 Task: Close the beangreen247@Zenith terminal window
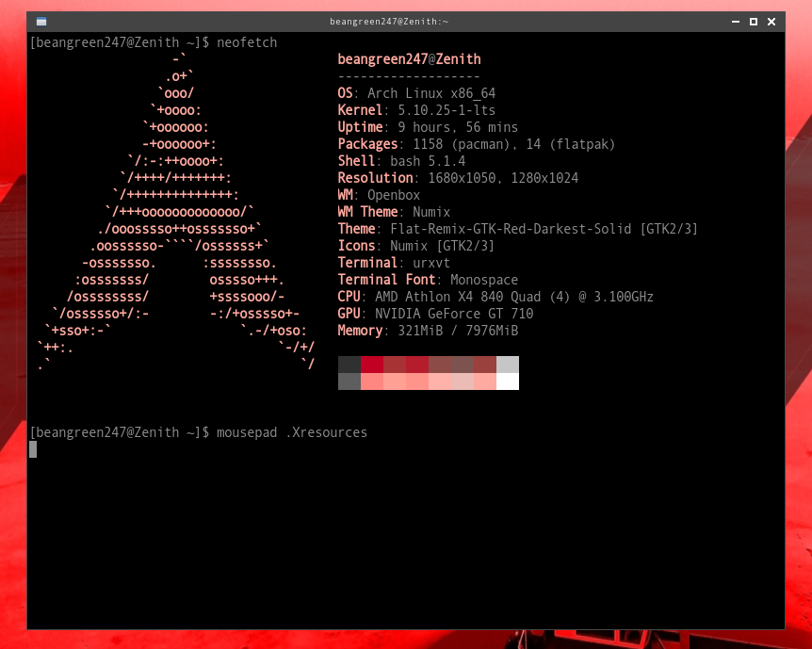[771, 22]
